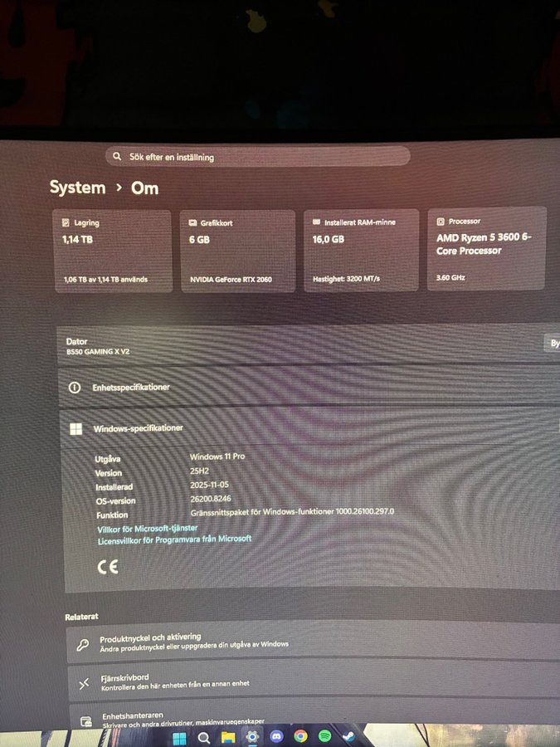This screenshot has width=560, height=747.
Task: Open taskbar Search magnifier icon
Action: click(203, 737)
